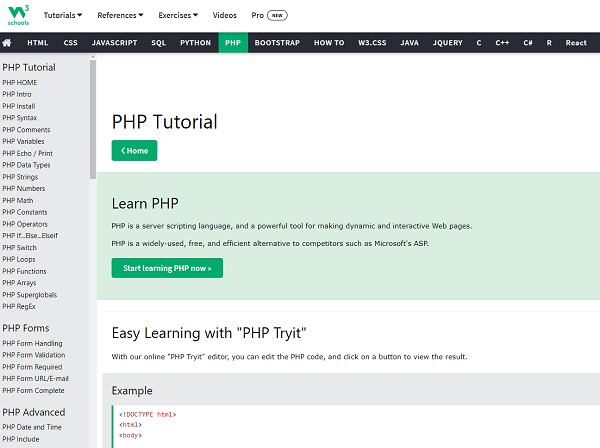Open PHP Form Required in sidebar
Viewport: 600px width, 448px height.
(x=32, y=367)
